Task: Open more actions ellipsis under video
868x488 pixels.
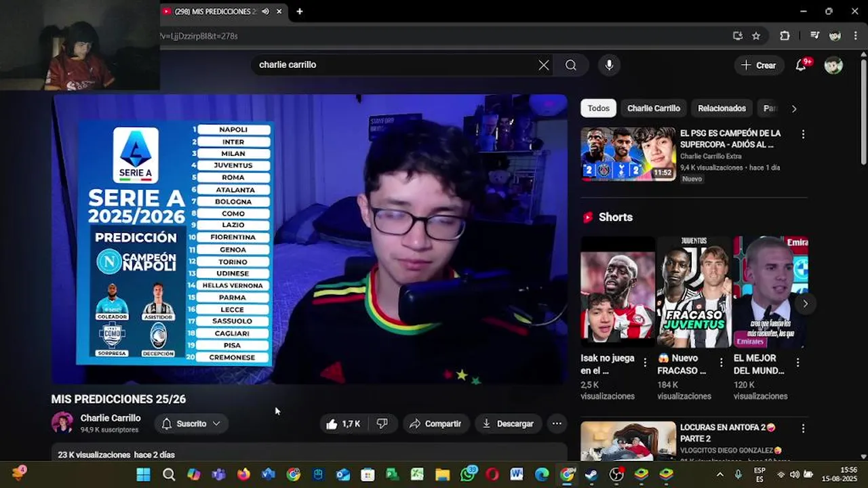Action: pos(557,424)
